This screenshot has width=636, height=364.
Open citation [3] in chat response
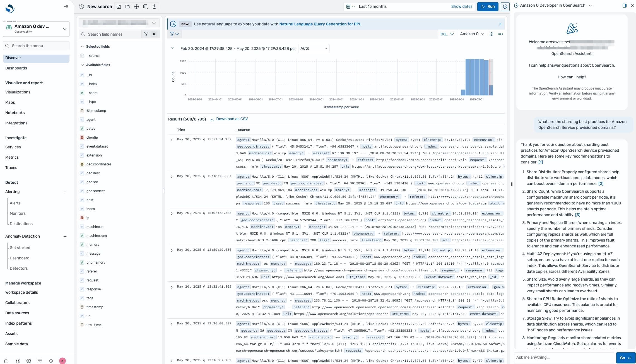click(x=578, y=215)
